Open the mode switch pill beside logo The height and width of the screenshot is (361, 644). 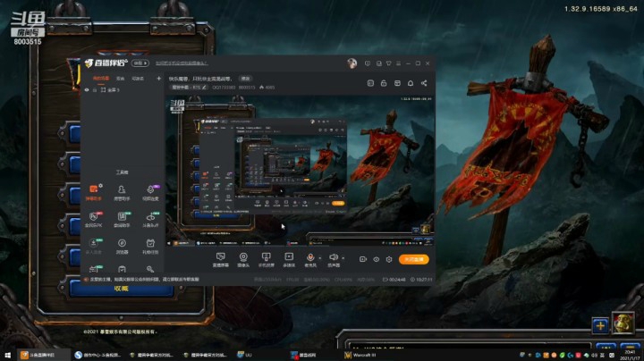click(140, 63)
